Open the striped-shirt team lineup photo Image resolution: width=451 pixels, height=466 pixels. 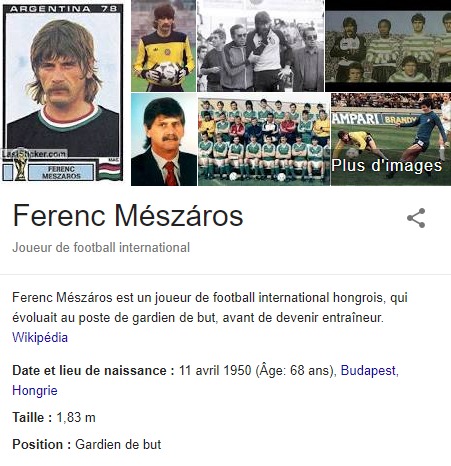pos(388,46)
